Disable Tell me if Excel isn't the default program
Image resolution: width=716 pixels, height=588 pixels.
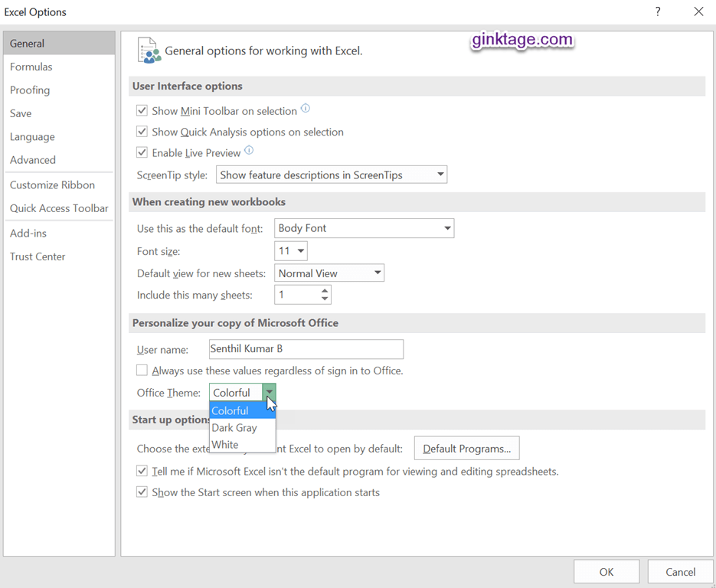142,471
